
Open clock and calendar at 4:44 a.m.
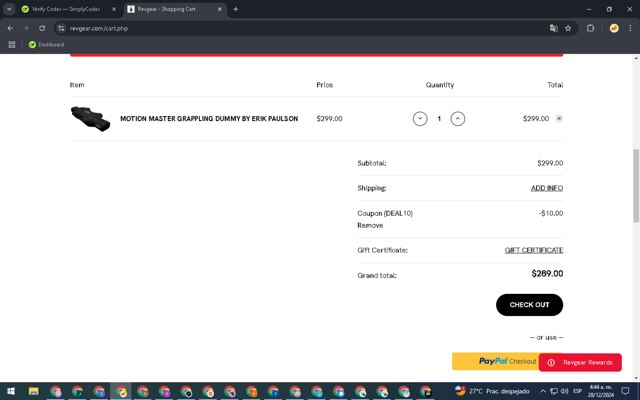(600, 391)
